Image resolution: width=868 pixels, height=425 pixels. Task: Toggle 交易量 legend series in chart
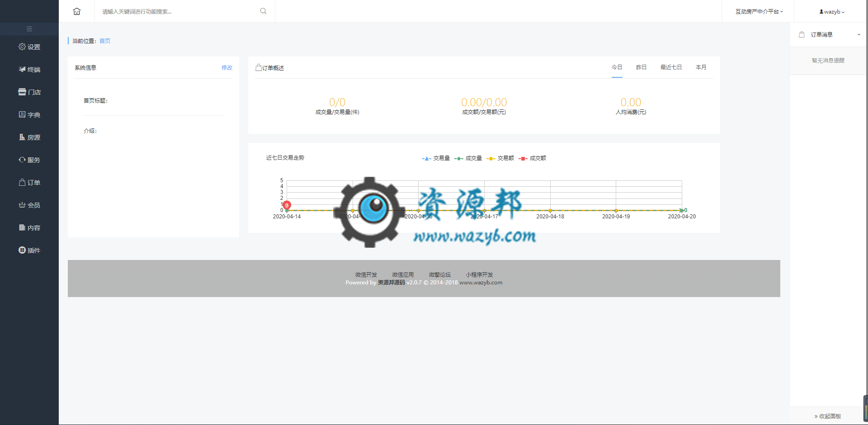tap(436, 158)
